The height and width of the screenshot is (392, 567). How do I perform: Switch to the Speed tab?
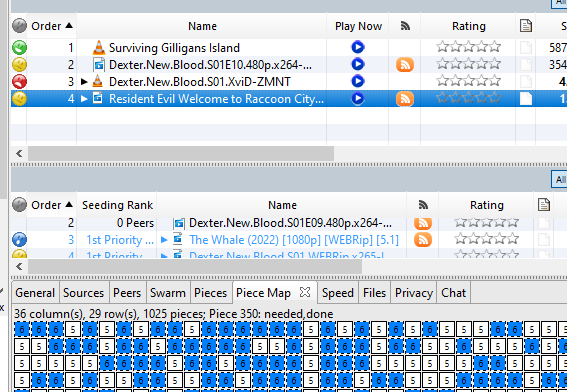click(338, 293)
